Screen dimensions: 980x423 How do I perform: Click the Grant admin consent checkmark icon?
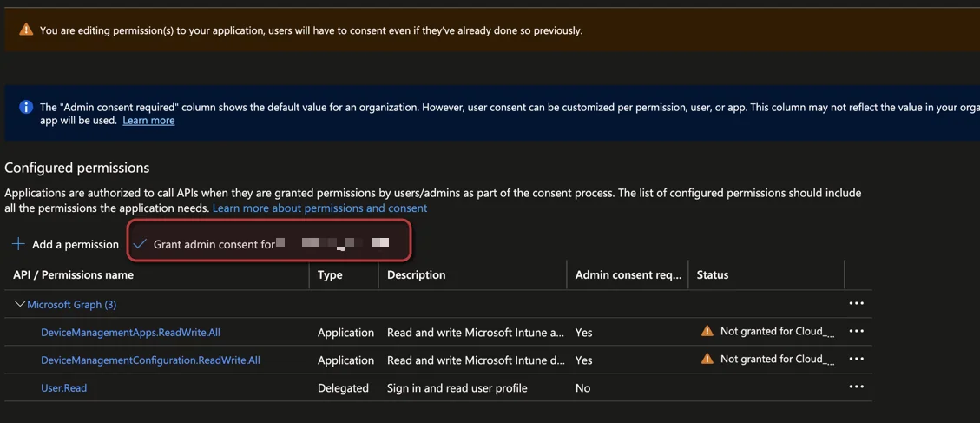point(140,244)
